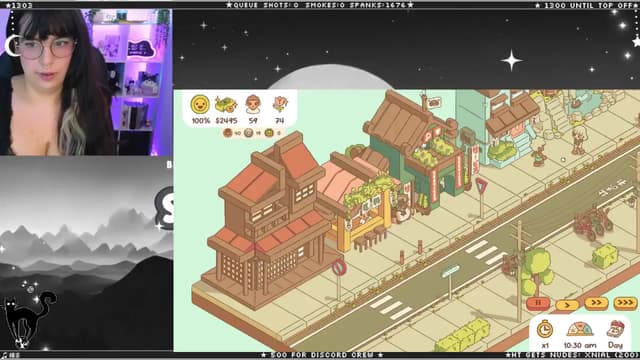
Task: Click the "500 FOR DISCORD CREW" banner text
Action: 322,355
